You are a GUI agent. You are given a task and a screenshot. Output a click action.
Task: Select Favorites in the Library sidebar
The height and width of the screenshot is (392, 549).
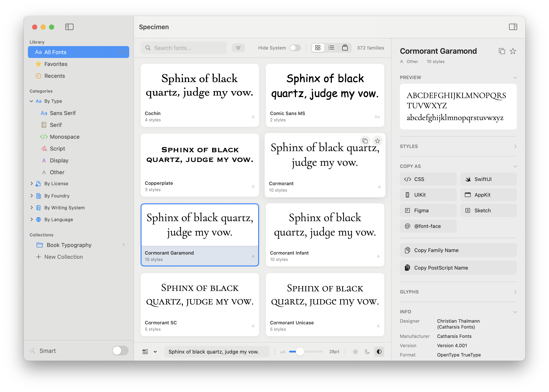(x=56, y=64)
